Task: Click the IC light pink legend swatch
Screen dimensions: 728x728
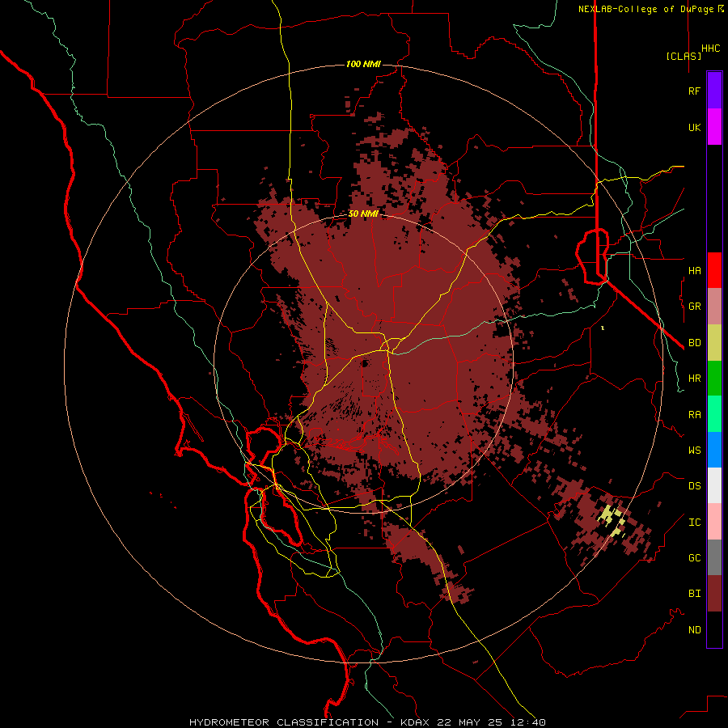Action: click(x=714, y=522)
